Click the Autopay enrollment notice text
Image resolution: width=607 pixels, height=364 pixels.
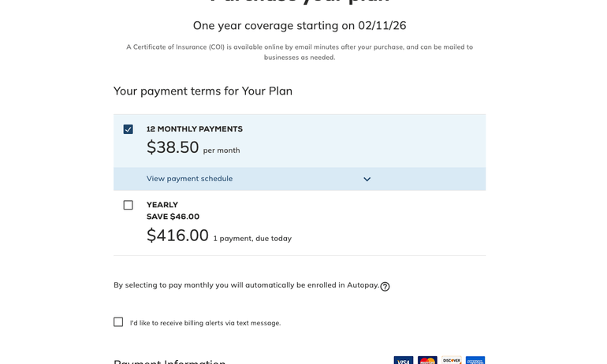click(246, 285)
